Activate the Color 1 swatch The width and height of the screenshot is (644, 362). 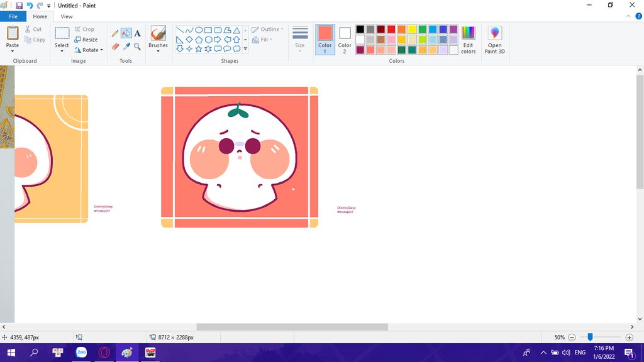pyautogui.click(x=325, y=40)
